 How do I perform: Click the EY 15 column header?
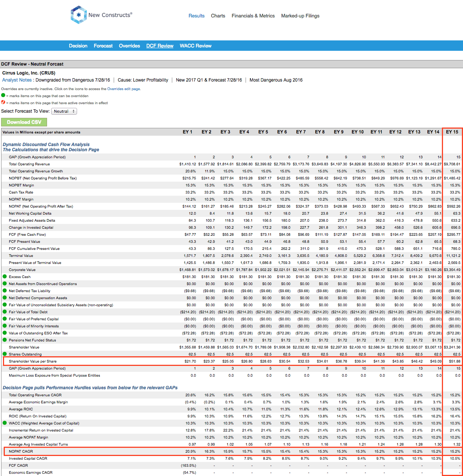tap(452, 132)
